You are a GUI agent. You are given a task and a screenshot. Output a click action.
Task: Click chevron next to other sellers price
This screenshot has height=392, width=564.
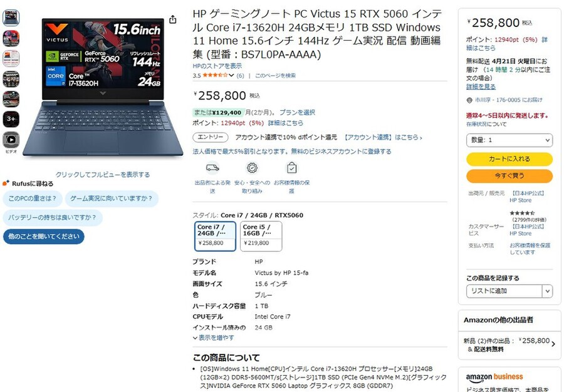(553, 344)
